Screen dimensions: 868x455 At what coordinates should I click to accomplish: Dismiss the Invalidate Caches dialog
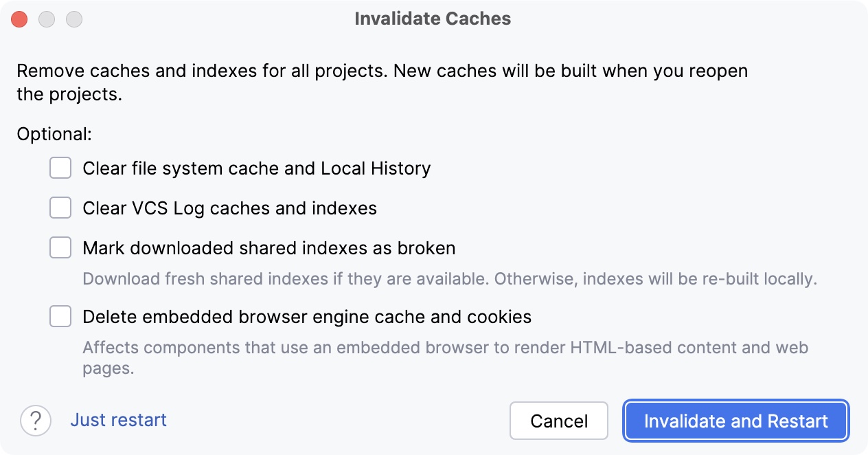coord(558,420)
